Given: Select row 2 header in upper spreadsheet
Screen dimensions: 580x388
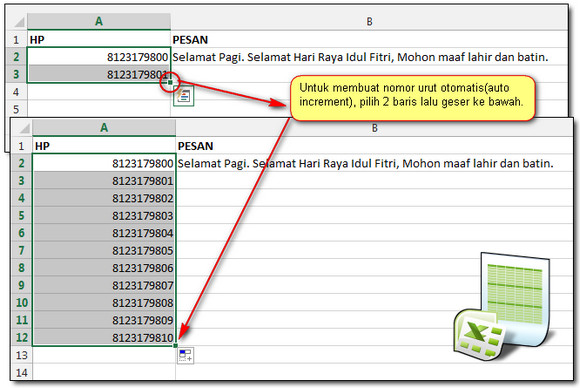Looking at the screenshot, I should 16,57.
